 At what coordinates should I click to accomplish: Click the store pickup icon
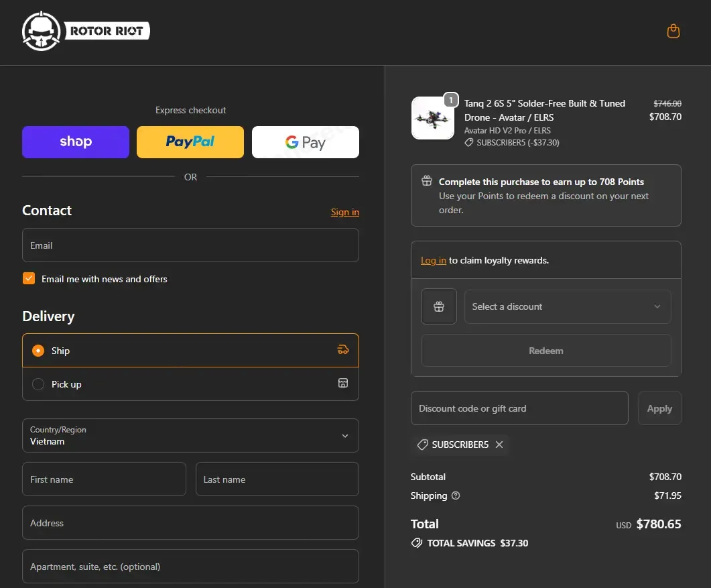pos(343,384)
